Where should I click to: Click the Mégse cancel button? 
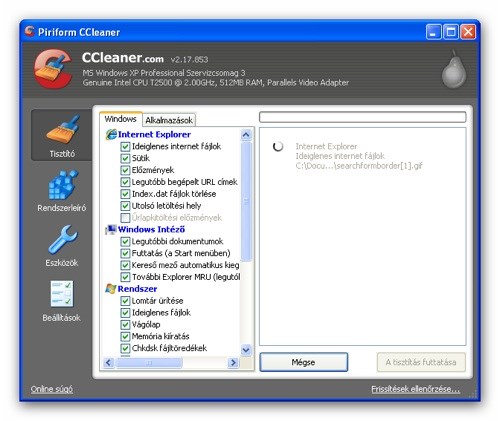tap(304, 362)
